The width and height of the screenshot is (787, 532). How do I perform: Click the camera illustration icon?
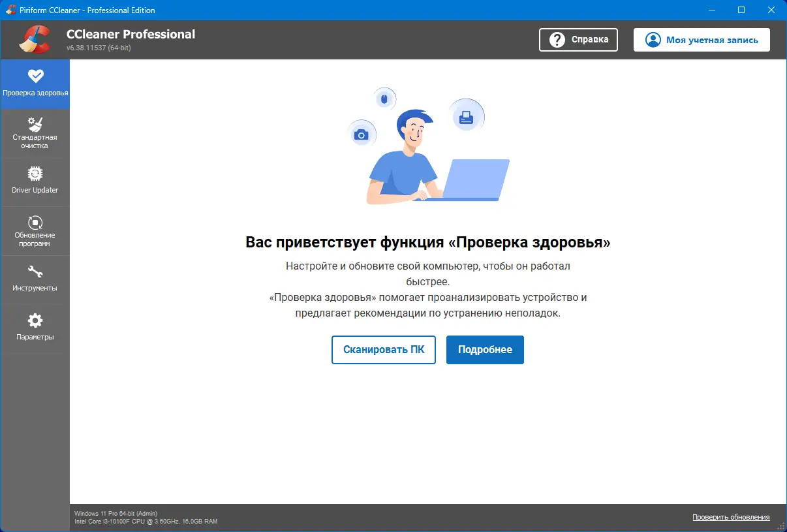coord(362,134)
